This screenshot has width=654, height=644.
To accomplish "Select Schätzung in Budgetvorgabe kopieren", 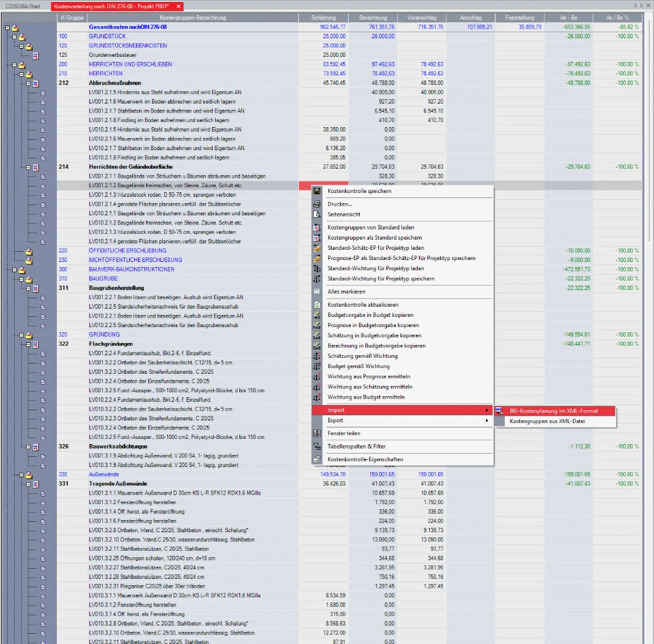I will [374, 335].
